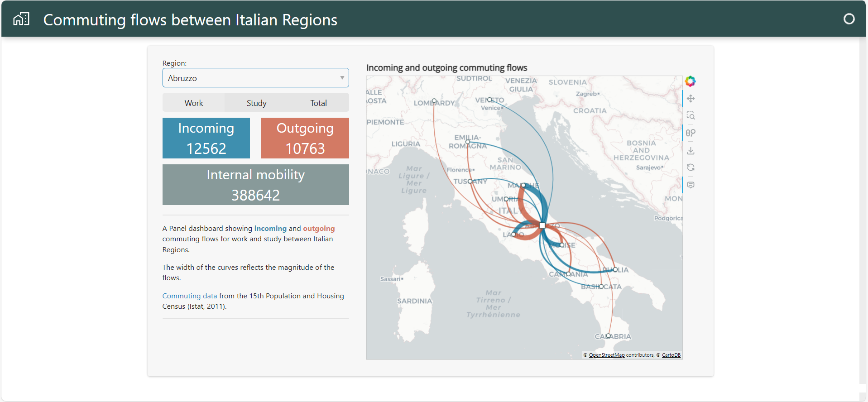
Task: Click the Tuscany node circle on map
Action: coord(470,181)
